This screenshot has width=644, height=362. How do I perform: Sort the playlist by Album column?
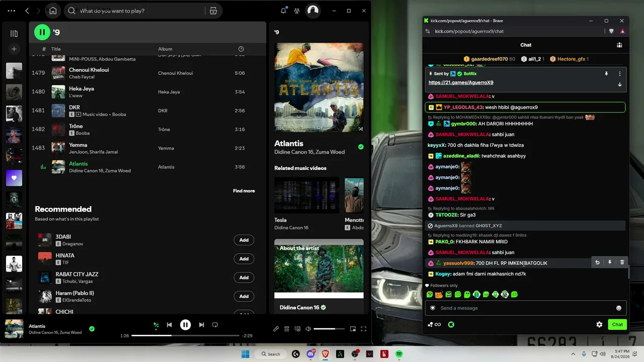(x=165, y=49)
